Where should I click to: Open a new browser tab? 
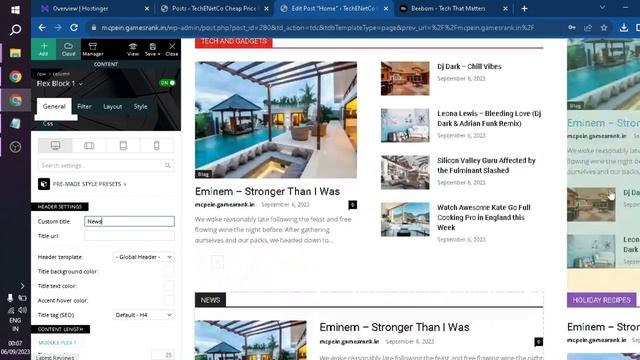click(x=524, y=9)
